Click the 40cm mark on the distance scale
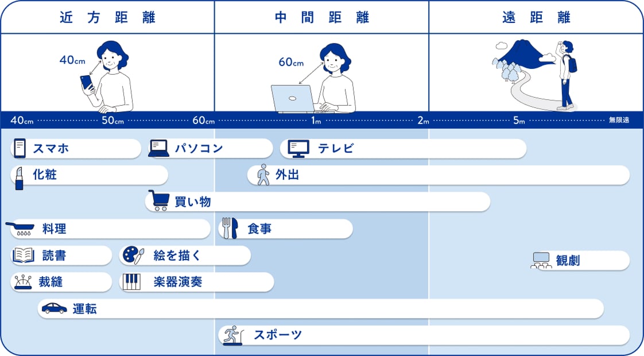This screenshot has height=356, width=644. (x=22, y=121)
